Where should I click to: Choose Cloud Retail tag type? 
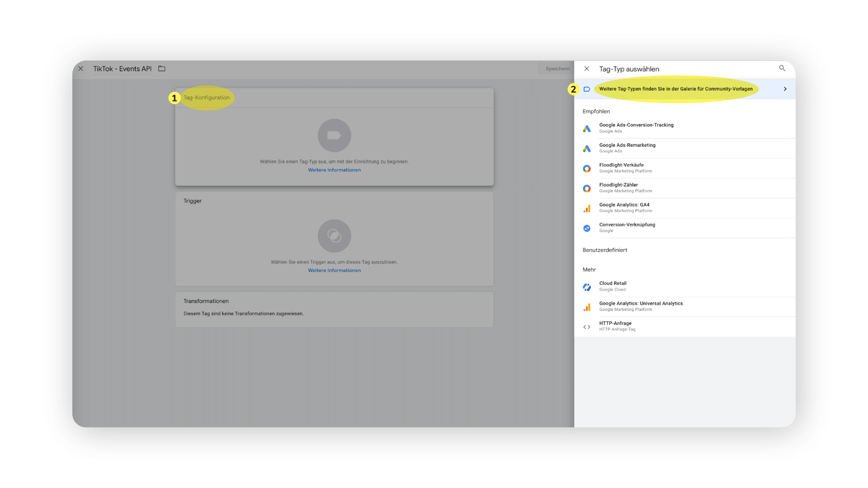coord(685,286)
